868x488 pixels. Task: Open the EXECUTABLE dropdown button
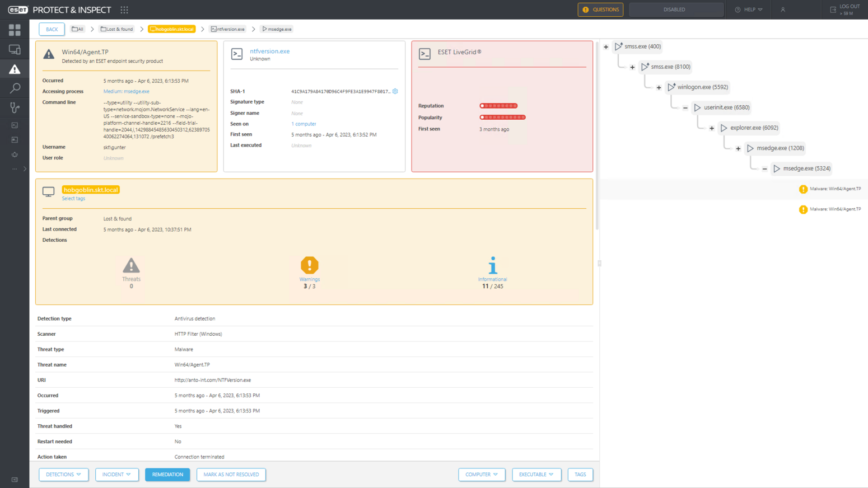(x=536, y=475)
